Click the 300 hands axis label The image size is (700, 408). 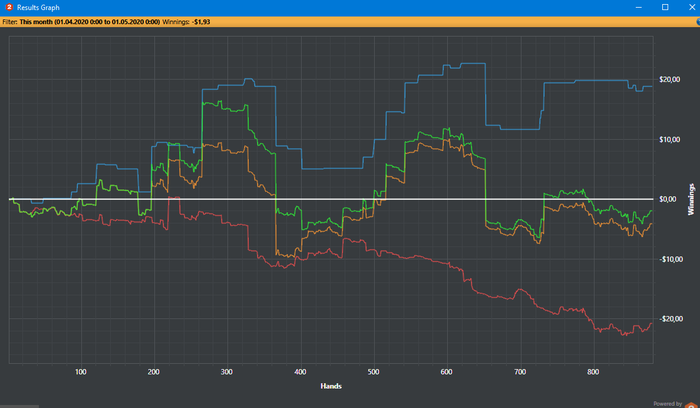point(227,372)
